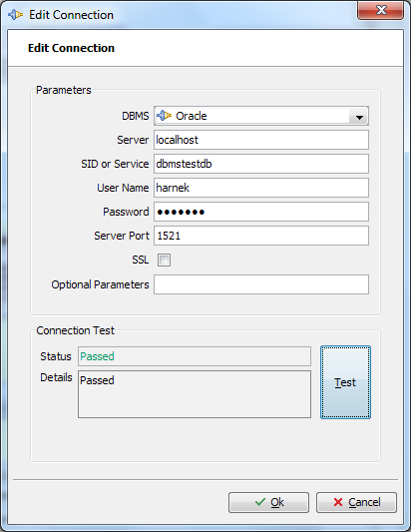The width and height of the screenshot is (411, 532).
Task: Click the Status field showing Passed
Action: pos(195,356)
